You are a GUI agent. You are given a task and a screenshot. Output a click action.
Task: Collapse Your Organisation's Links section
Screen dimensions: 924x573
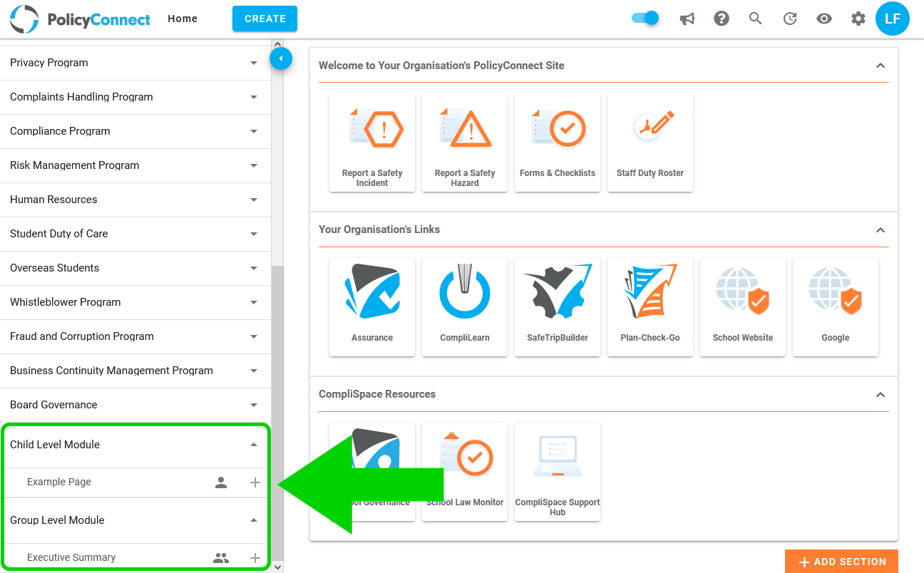click(881, 230)
